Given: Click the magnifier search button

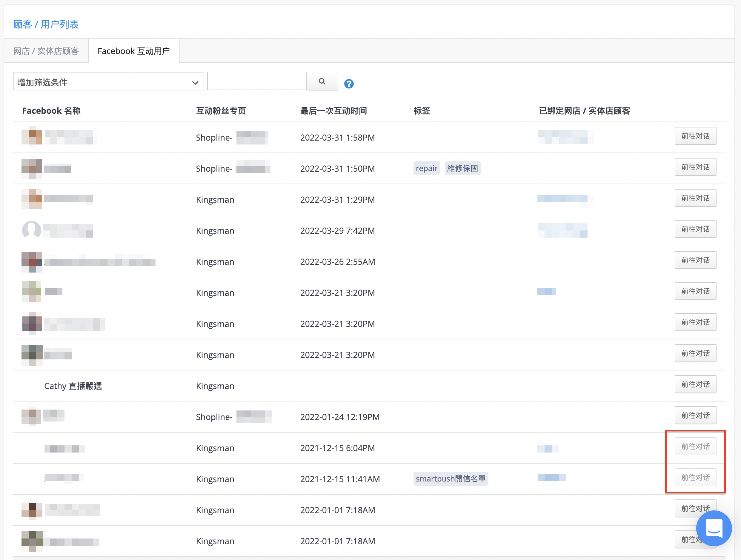Looking at the screenshot, I should (x=322, y=81).
